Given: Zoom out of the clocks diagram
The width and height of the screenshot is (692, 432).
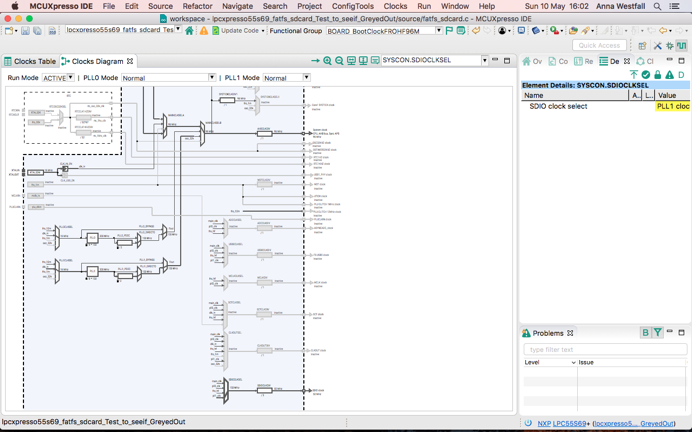Looking at the screenshot, I should 339,61.
